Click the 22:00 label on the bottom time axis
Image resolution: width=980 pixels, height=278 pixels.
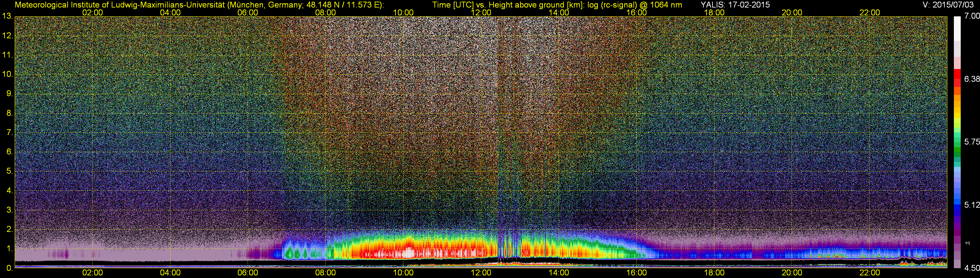tap(870, 273)
